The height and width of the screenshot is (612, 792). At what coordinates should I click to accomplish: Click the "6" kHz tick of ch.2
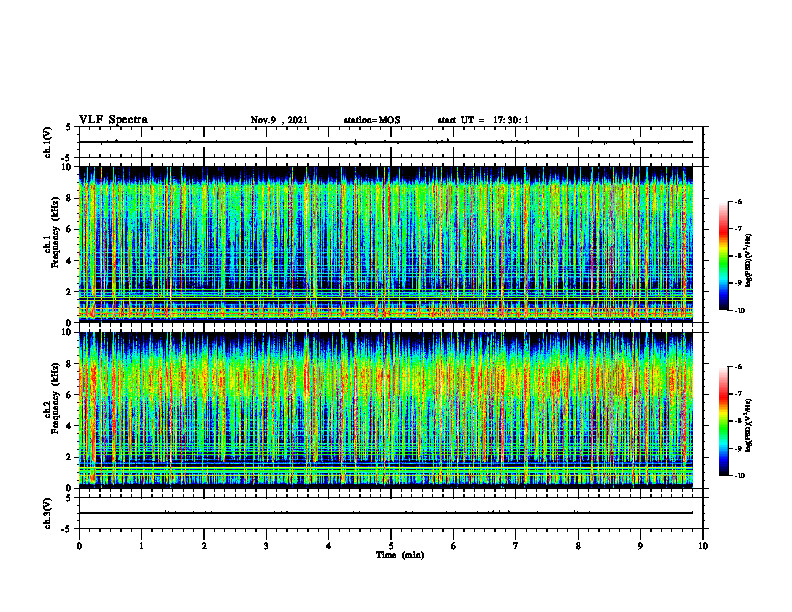(x=70, y=395)
